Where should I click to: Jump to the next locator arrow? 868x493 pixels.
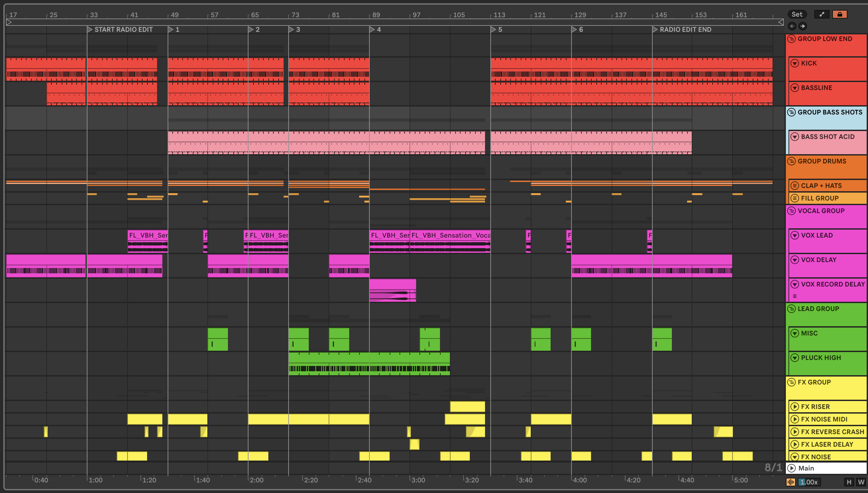(x=803, y=26)
